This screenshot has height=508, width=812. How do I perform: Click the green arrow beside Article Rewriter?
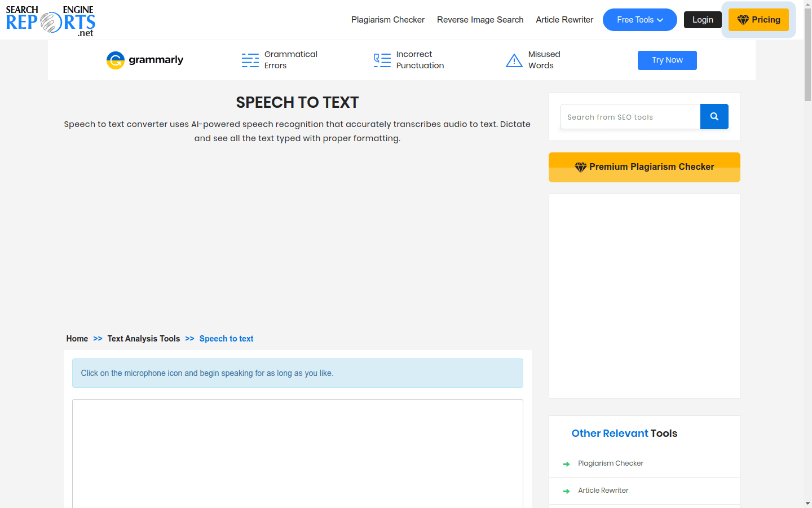pos(566,491)
